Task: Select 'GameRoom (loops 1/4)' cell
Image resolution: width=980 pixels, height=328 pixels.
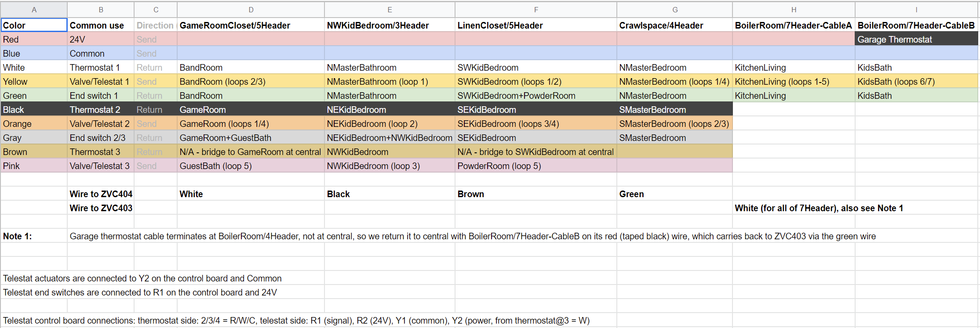Action: click(x=251, y=123)
